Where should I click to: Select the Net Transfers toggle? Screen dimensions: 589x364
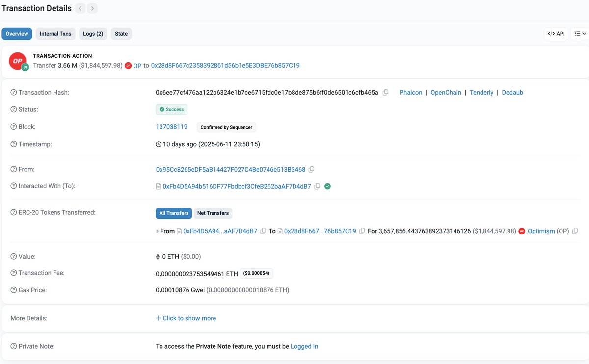(x=213, y=213)
